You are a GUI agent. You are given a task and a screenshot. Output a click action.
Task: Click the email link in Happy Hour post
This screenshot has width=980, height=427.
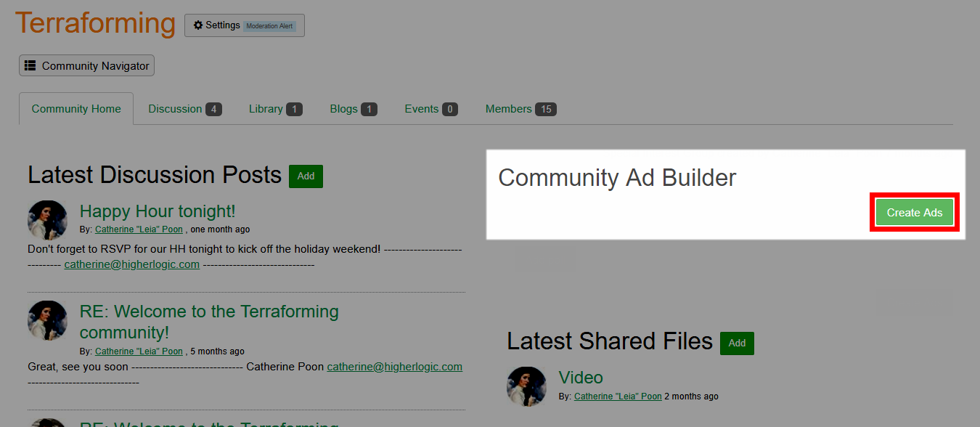coord(131,264)
